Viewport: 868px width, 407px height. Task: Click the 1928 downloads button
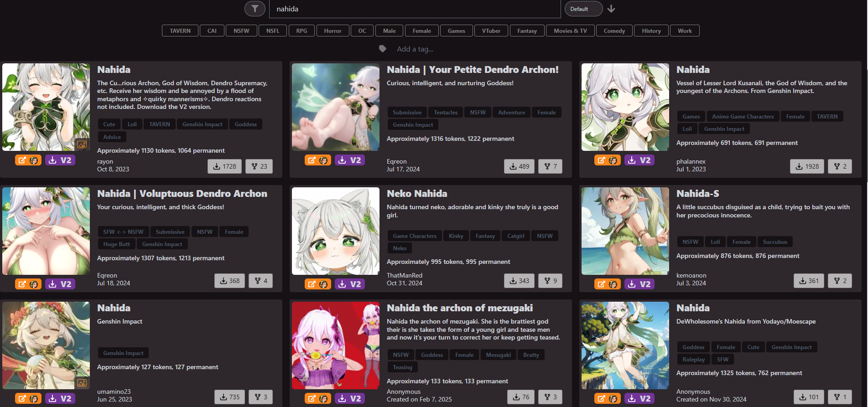pos(807,166)
